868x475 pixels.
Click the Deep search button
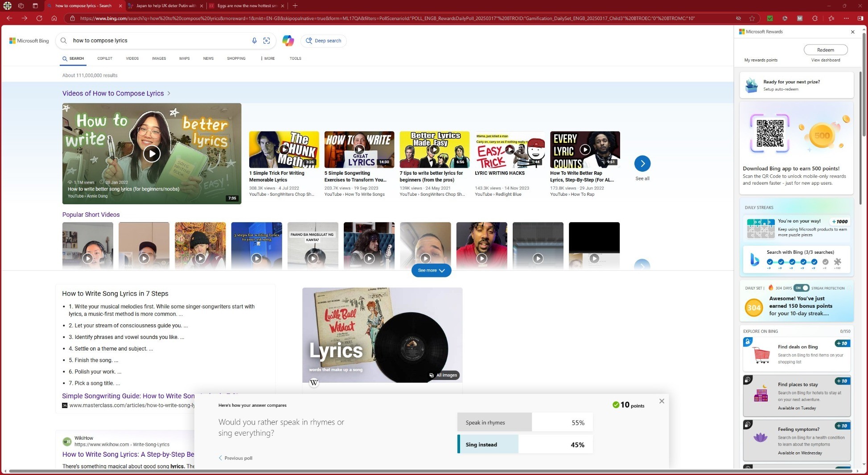point(324,41)
